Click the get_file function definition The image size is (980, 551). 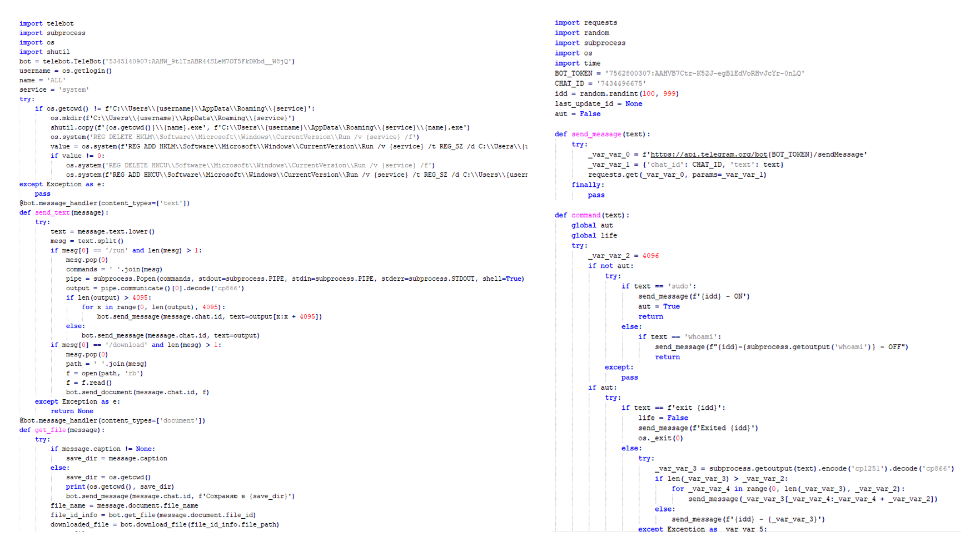coord(49,430)
